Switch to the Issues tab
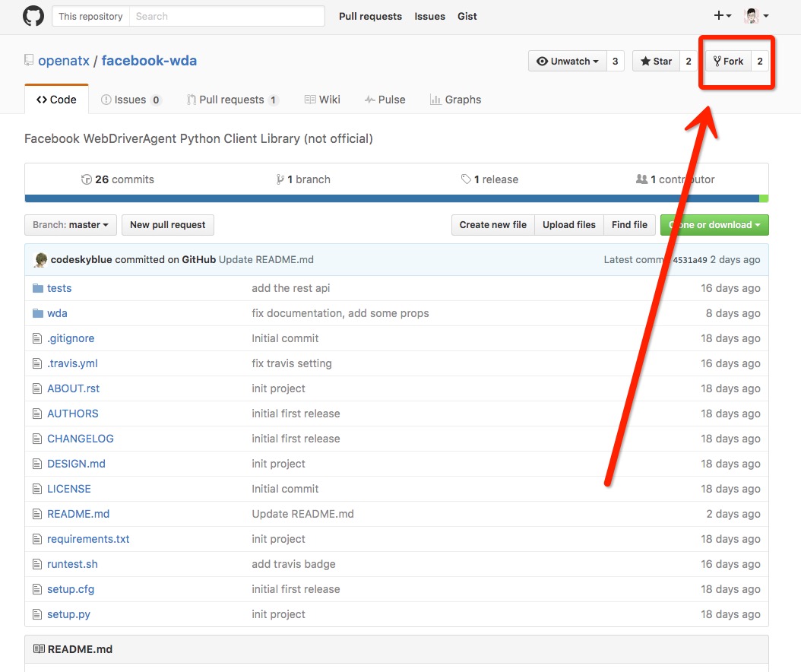This screenshot has width=801, height=672. pyautogui.click(x=131, y=100)
